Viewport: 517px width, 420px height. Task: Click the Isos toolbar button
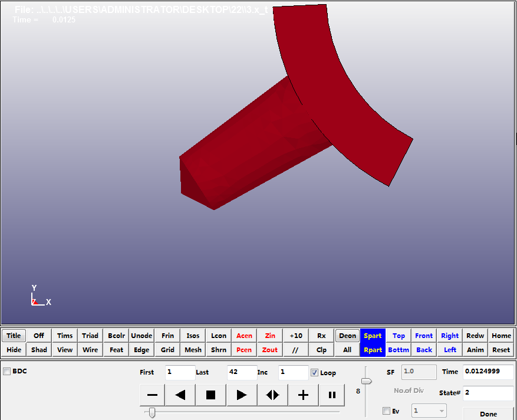click(x=193, y=336)
